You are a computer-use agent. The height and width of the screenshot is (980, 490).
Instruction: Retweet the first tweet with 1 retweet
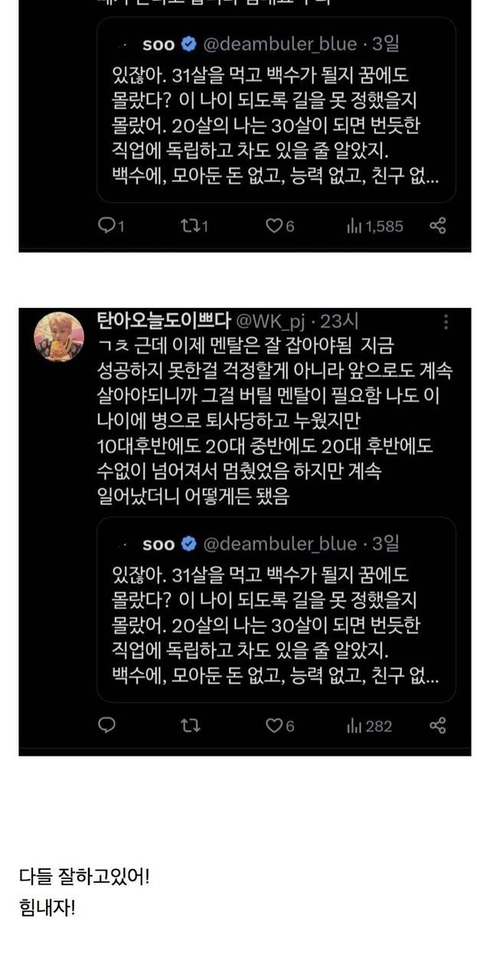click(x=194, y=226)
